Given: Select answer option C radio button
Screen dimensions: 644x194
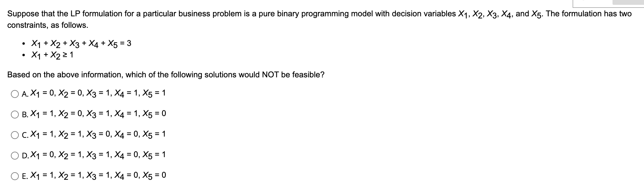Looking at the screenshot, I should point(14,134).
